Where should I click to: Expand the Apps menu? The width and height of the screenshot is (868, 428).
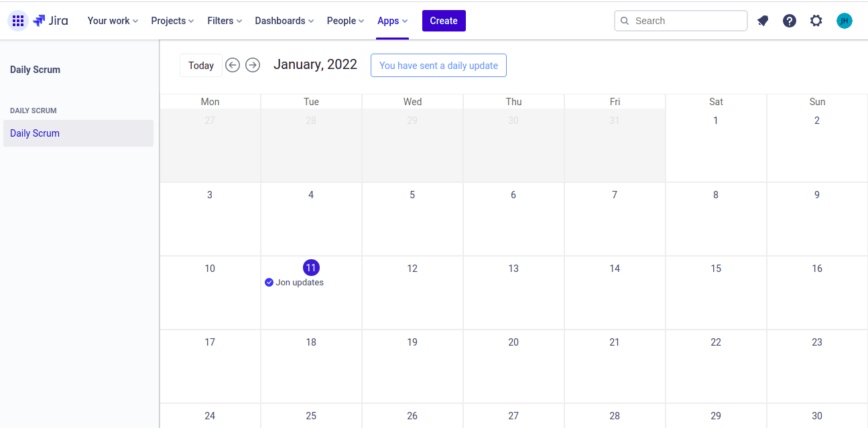392,21
